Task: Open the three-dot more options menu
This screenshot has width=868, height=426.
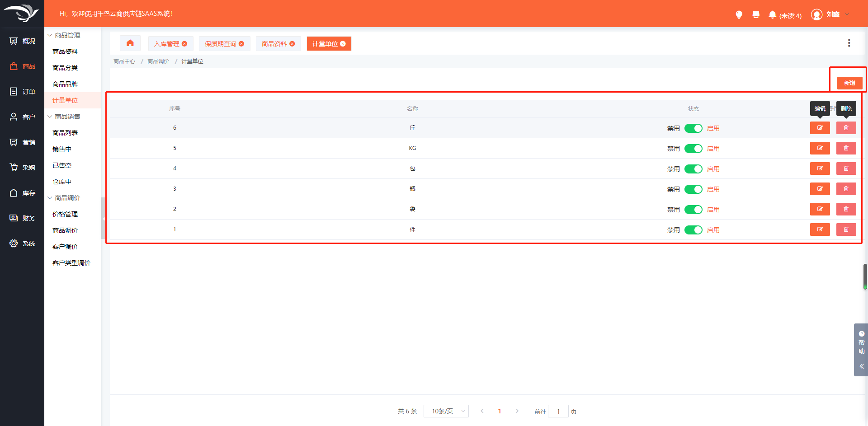Action: click(x=849, y=43)
